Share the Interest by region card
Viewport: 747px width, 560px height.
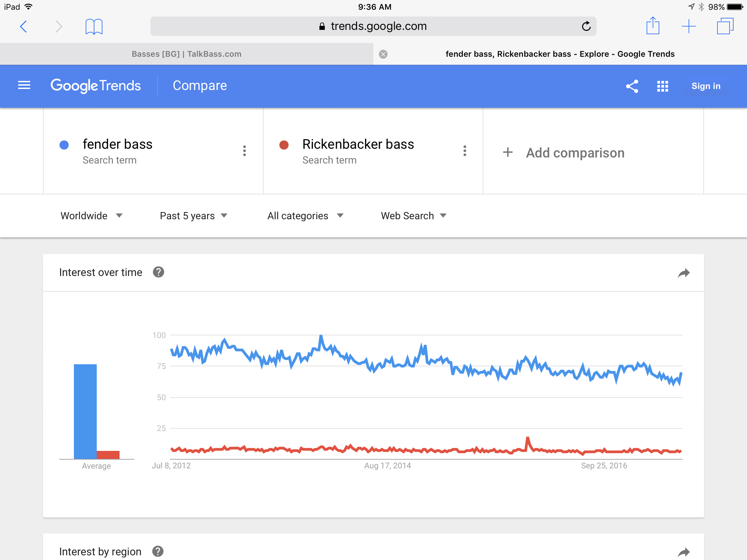[684, 552]
